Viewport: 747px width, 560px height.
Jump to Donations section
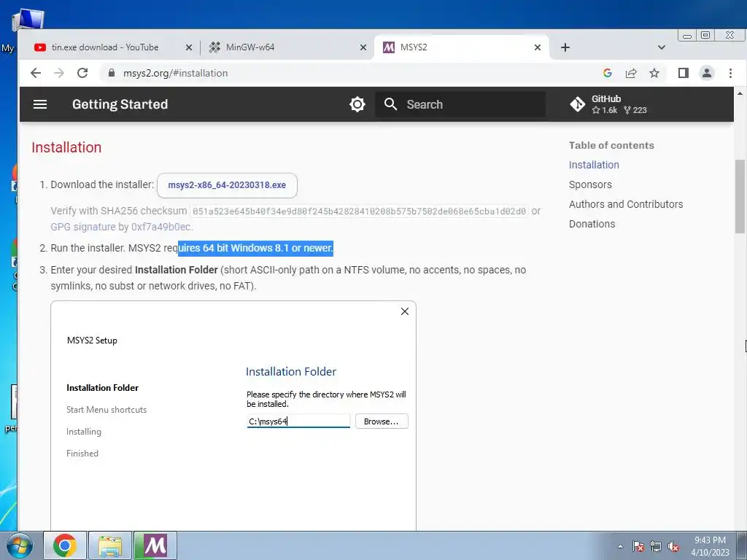coord(592,224)
